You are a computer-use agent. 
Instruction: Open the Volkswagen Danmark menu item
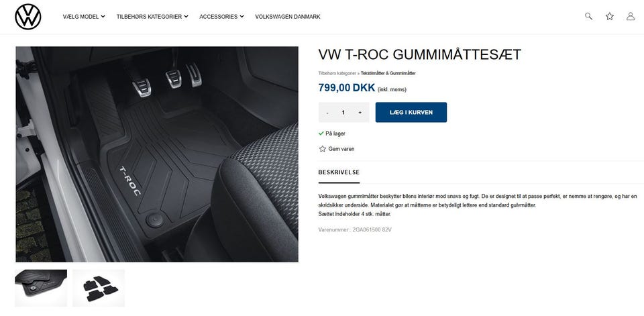[x=288, y=17]
